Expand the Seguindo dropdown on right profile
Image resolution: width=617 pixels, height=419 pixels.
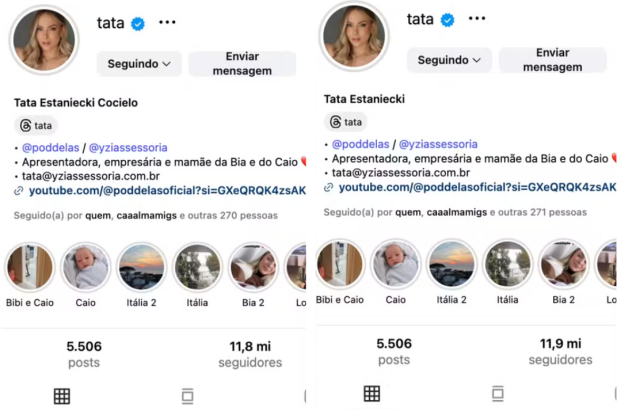coord(449,60)
